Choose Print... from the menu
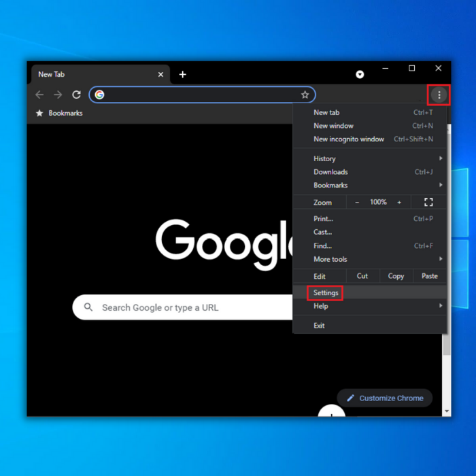 tap(369, 218)
